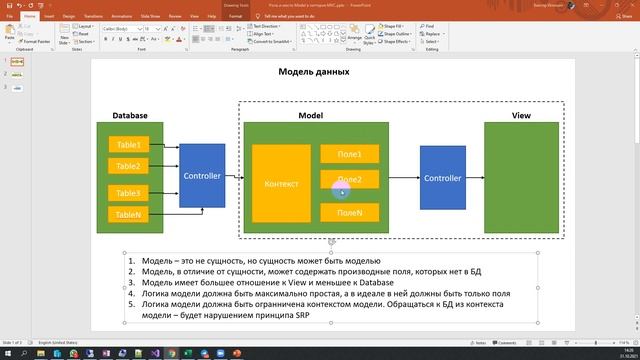Screen dimensions: 640x360
Task: Undo the last action
Action: coord(19,5)
